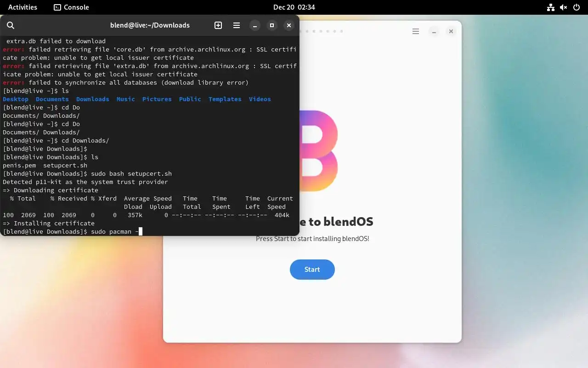Click 'Downloads' in blue ls output
The height and width of the screenshot is (368, 588).
(x=93, y=99)
